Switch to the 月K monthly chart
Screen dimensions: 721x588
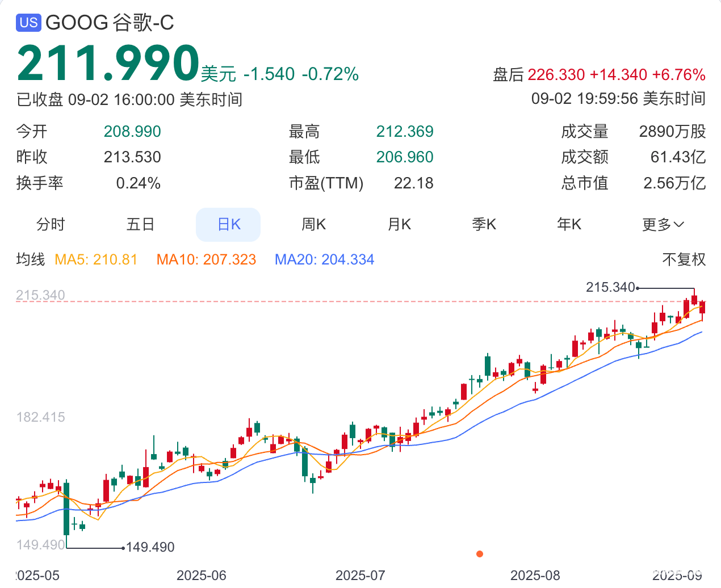pos(399,225)
